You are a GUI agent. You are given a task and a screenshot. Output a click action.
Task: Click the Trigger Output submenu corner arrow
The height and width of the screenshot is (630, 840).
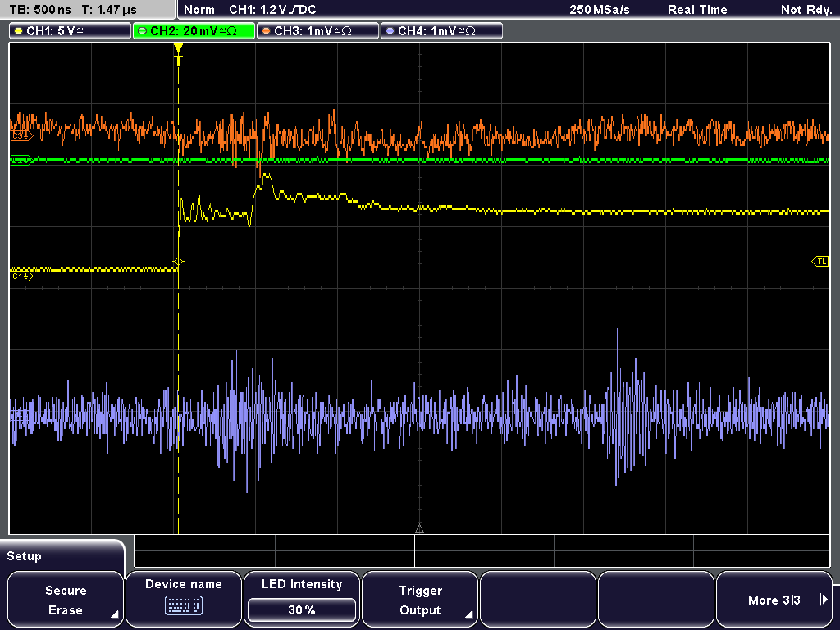point(468,614)
